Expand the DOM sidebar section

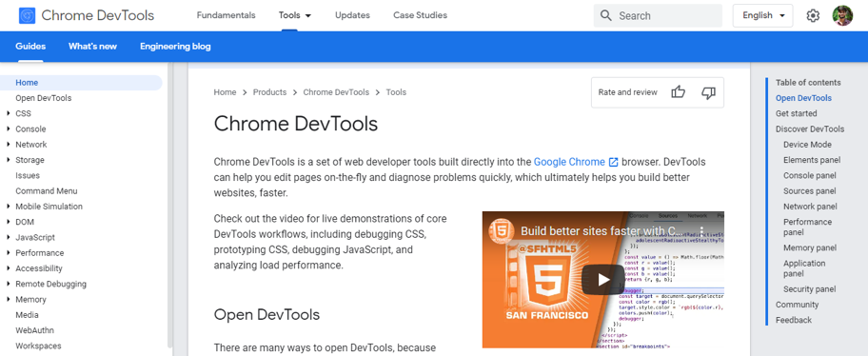[x=9, y=222]
